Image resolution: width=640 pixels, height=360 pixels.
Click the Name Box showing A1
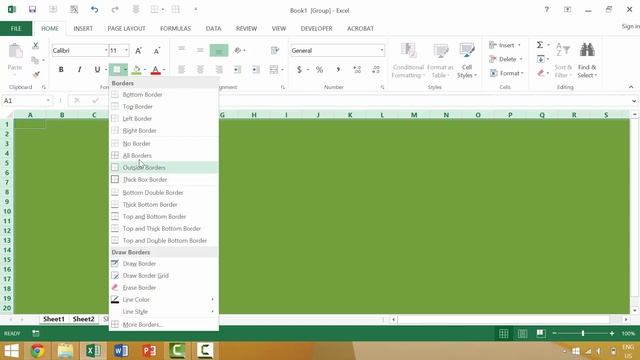(27, 100)
